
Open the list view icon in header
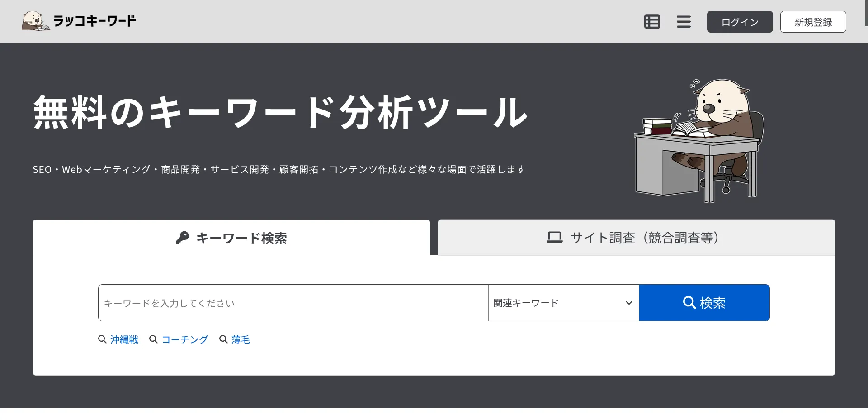click(652, 22)
